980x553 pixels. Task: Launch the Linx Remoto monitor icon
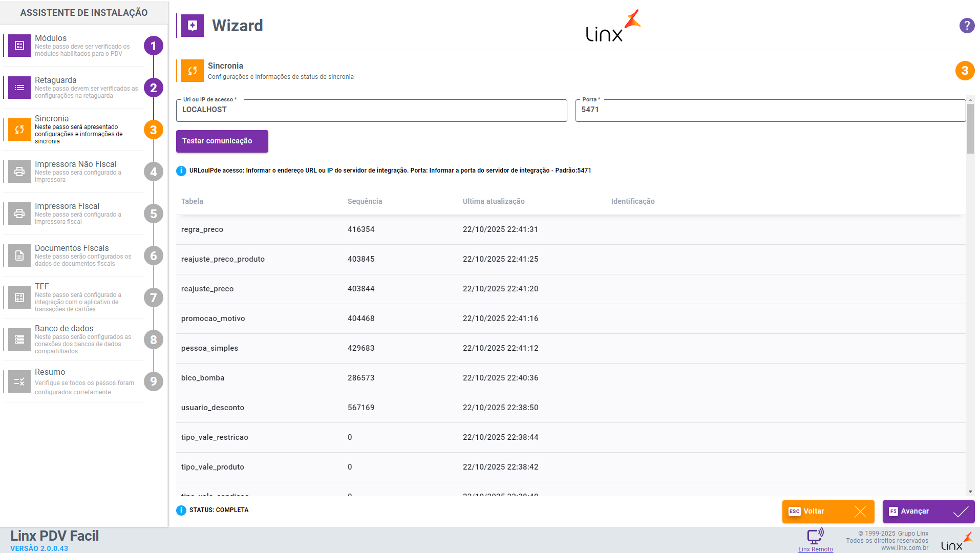tap(816, 536)
